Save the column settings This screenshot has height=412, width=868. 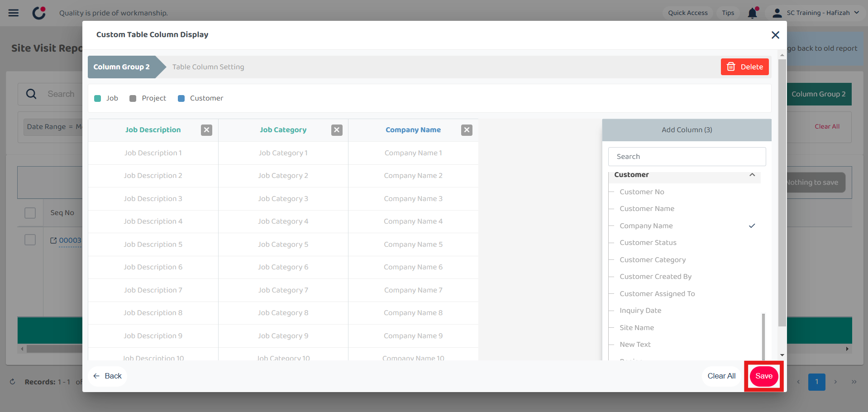(764, 376)
